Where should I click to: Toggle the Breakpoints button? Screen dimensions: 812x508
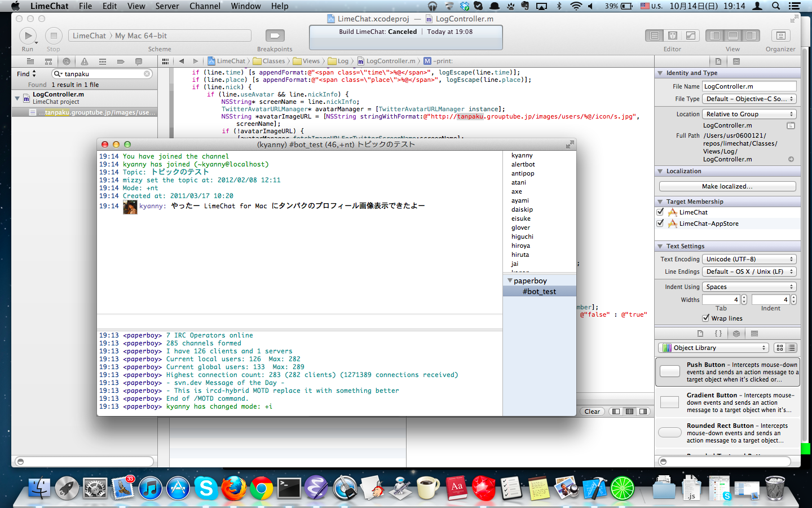[x=275, y=36]
